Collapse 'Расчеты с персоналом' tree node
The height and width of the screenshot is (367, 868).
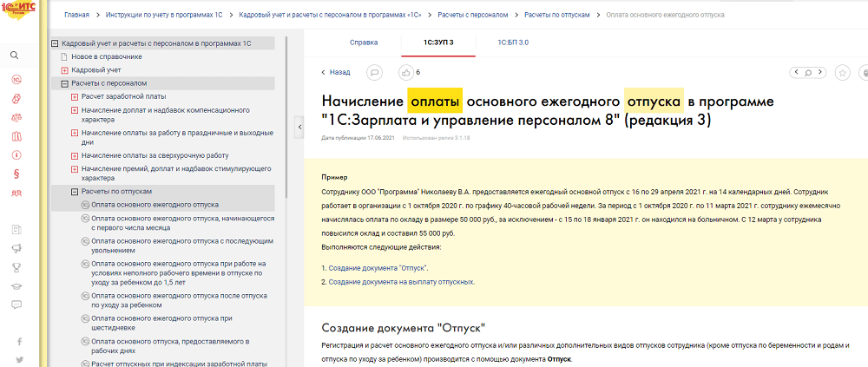pos(64,83)
